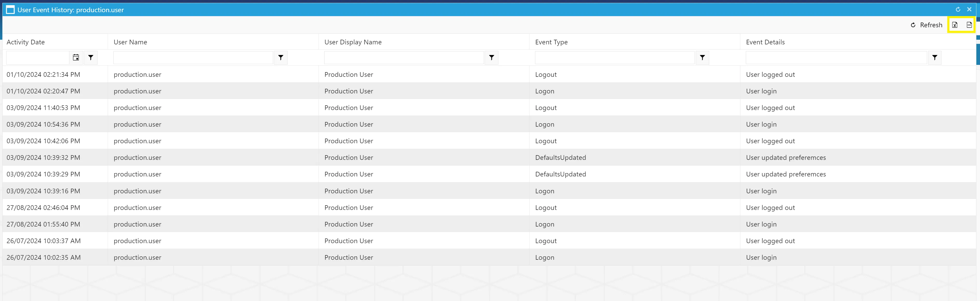The width and height of the screenshot is (980, 301).
Task: Click 'User login' in the 10:39:16 PM row
Action: click(761, 191)
